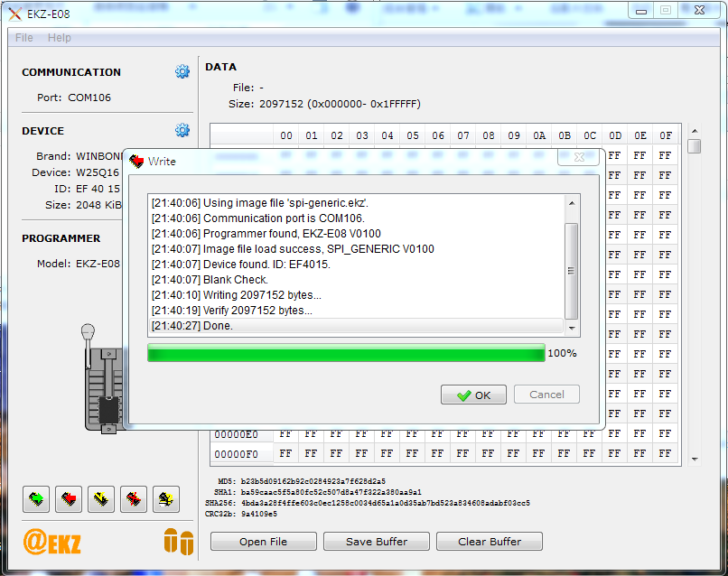Viewport: 728px width, 576px height.
Task: Click the Open File button
Action: pos(264,542)
